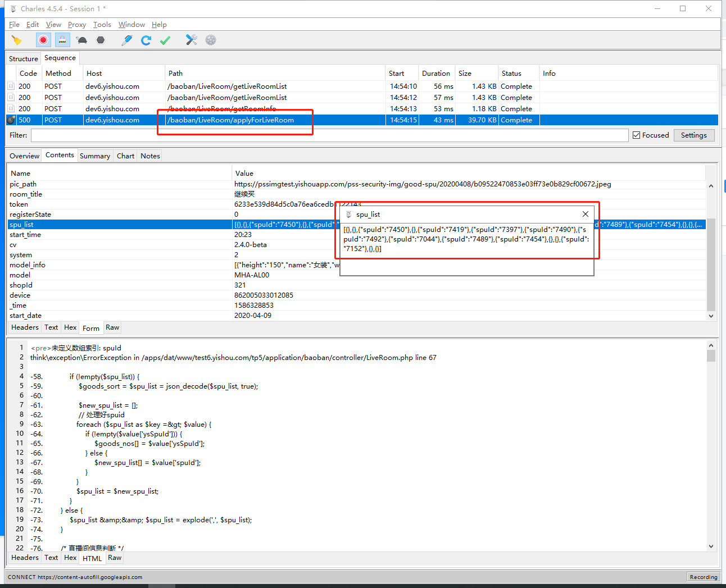Toggle breakpoints hexagon icon
This screenshot has height=588, width=726.
coord(101,40)
